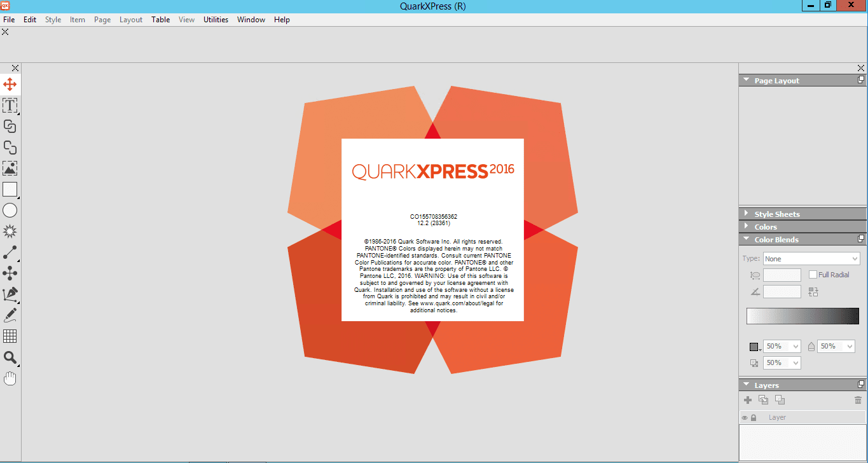
Task: Click the reverse gradient icon in Color Blends
Action: point(813,292)
